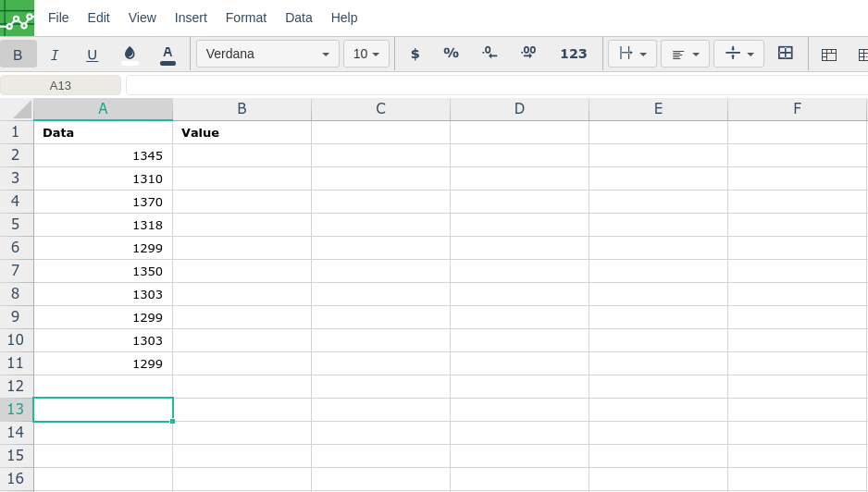Open the Insert menu
This screenshot has height=492, width=868.
191,18
